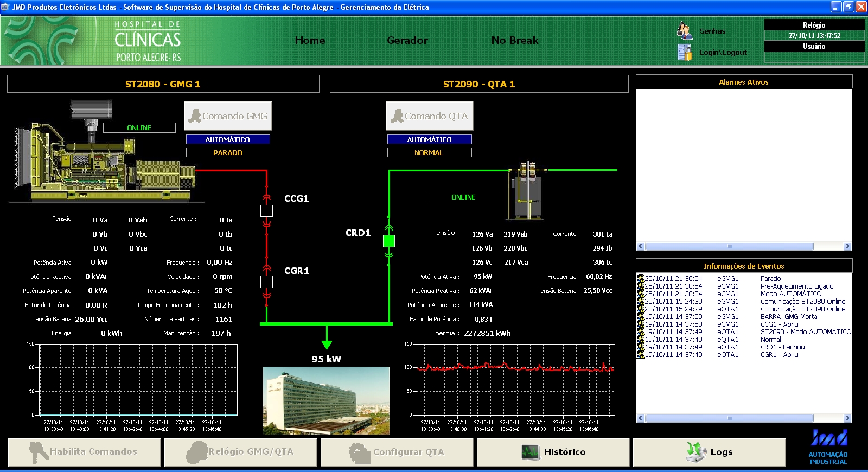This screenshot has width=868, height=472.
Task: Click Informações de Eventos scrollbar right arrow
Action: click(x=847, y=418)
